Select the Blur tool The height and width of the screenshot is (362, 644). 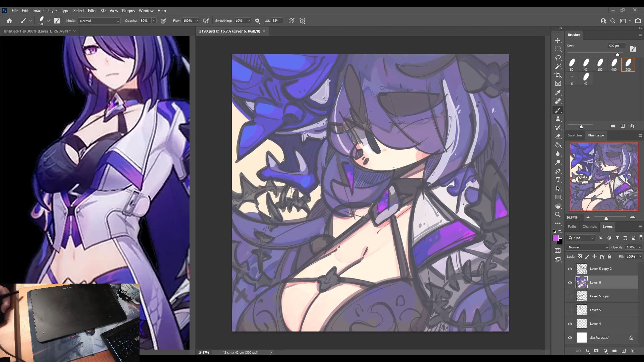pyautogui.click(x=558, y=154)
